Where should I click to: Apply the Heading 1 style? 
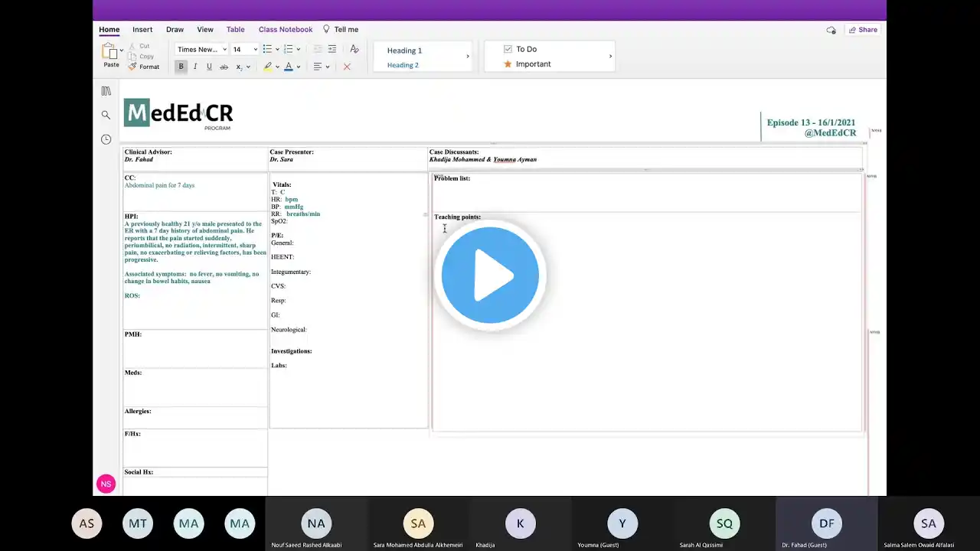pos(404,51)
